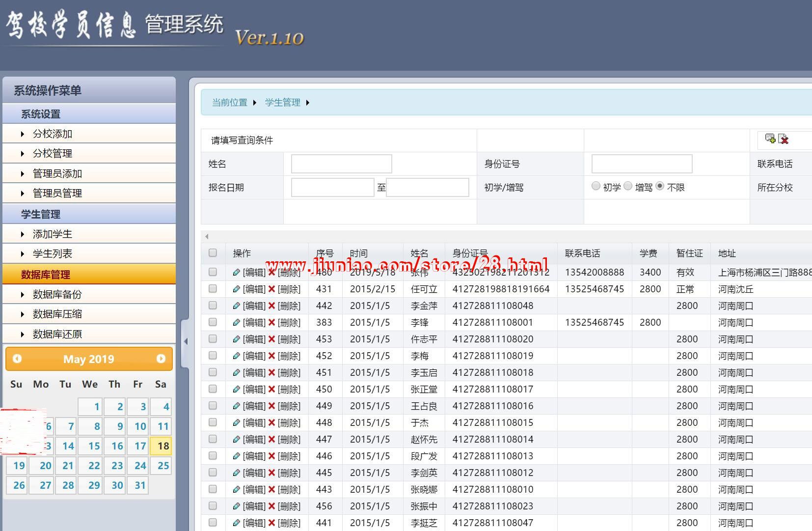
Task: Open the 数据库备份 menu item
Action: 57,295
